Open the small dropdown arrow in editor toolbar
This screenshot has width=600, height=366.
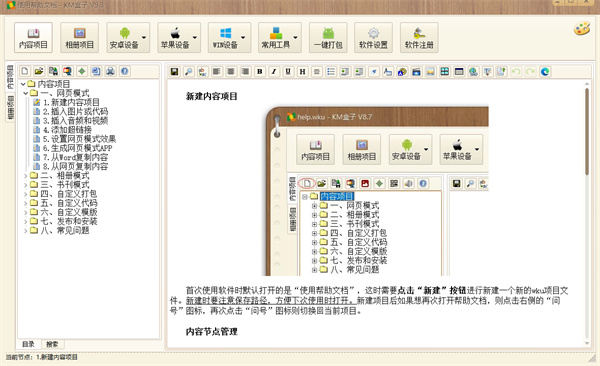click(374, 72)
